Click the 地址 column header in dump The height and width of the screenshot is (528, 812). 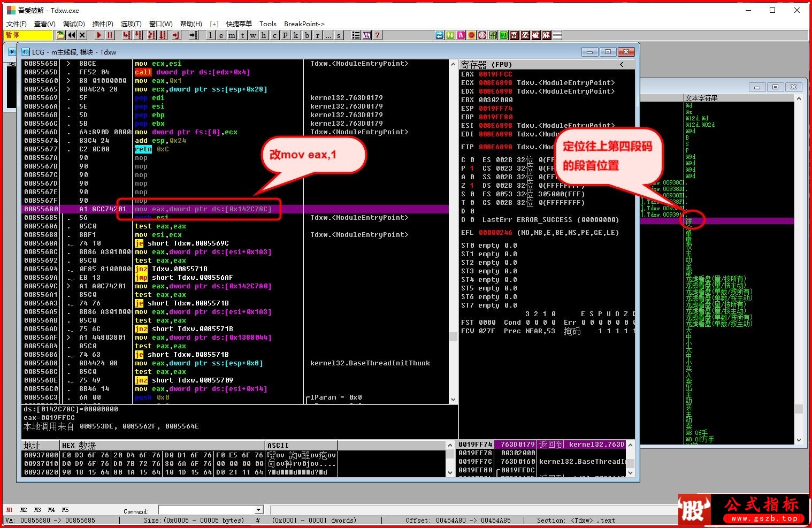(x=40, y=445)
